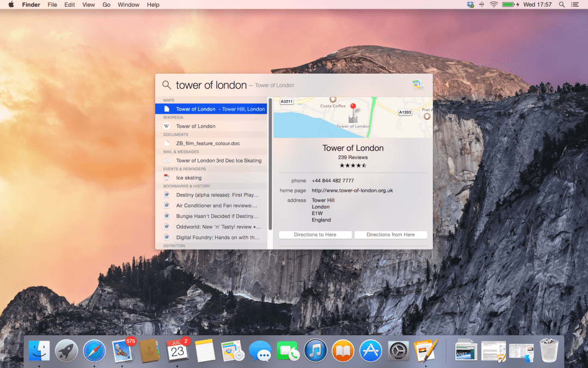Open the Apple menu
Viewport: 588px width, 368px height.
point(11,4)
